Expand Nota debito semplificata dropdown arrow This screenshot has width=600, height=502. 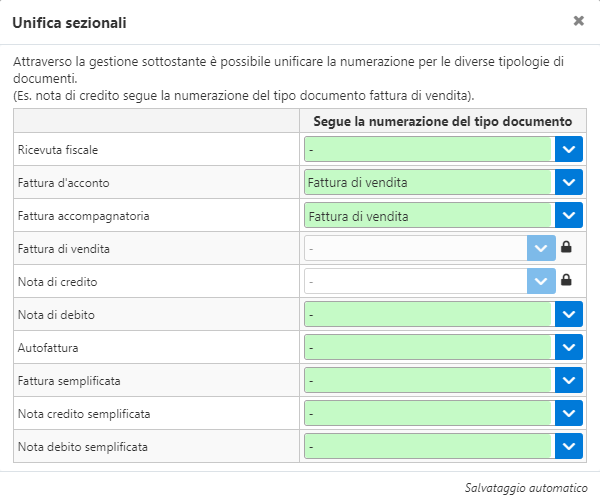click(x=569, y=446)
